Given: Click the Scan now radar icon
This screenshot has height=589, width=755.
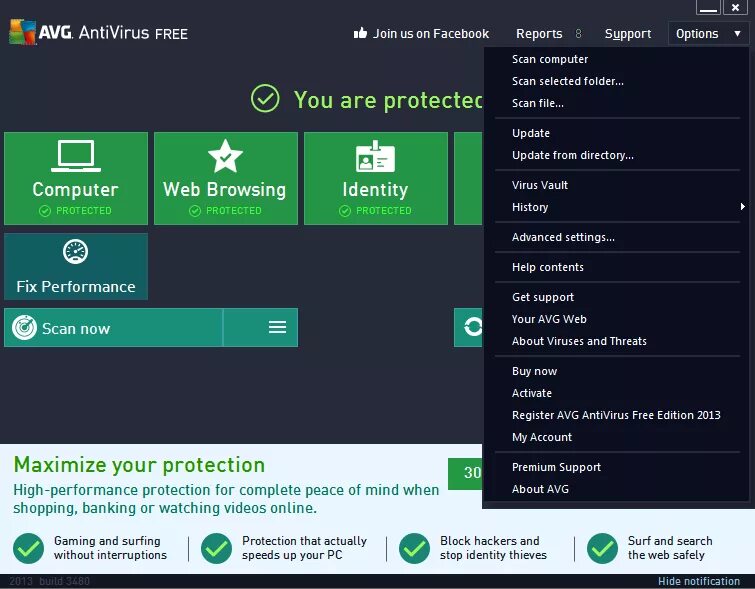Looking at the screenshot, I should click(24, 327).
